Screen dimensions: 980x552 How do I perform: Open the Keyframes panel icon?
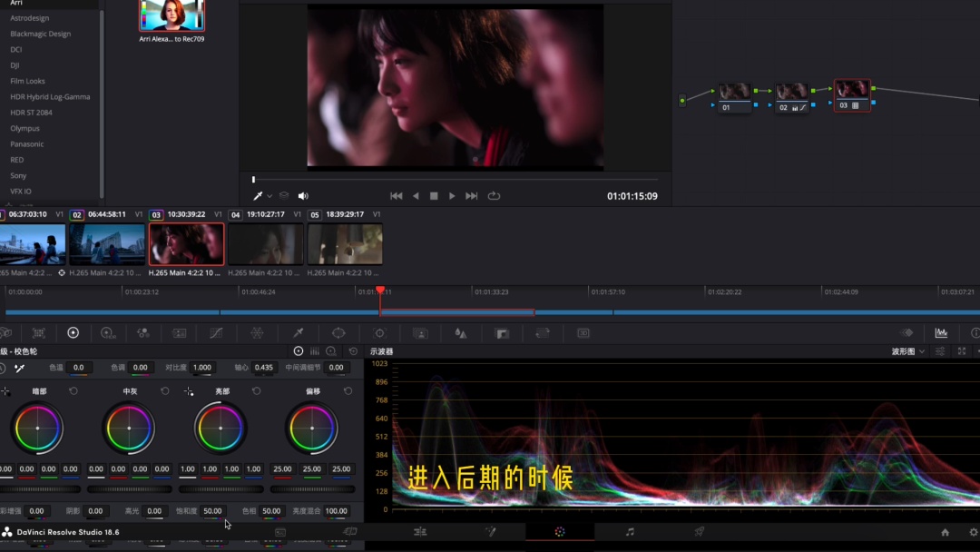click(906, 333)
